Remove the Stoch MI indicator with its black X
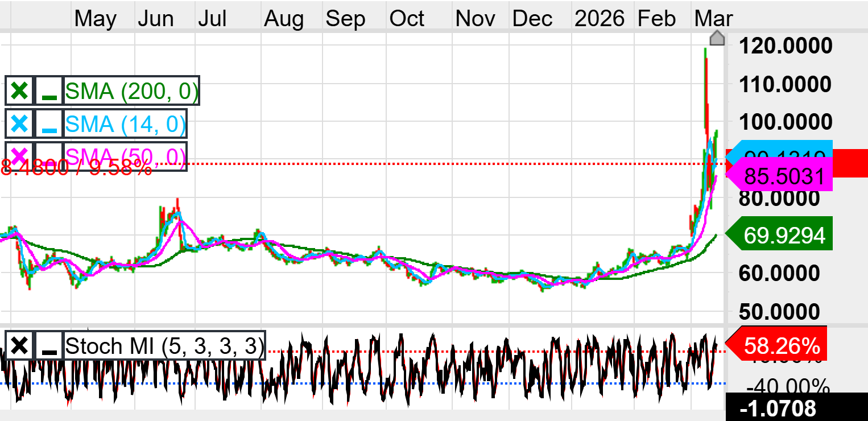 coord(19,345)
